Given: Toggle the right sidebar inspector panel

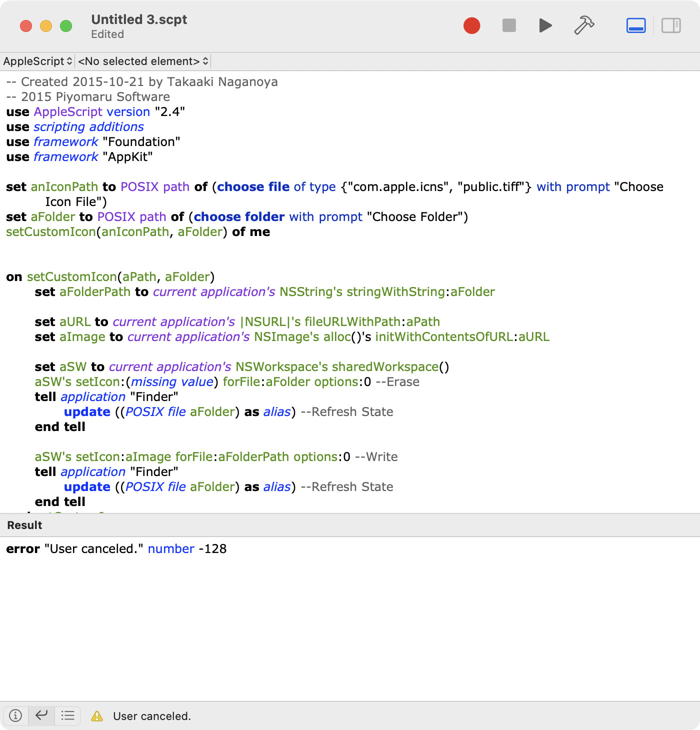Looking at the screenshot, I should point(671,25).
